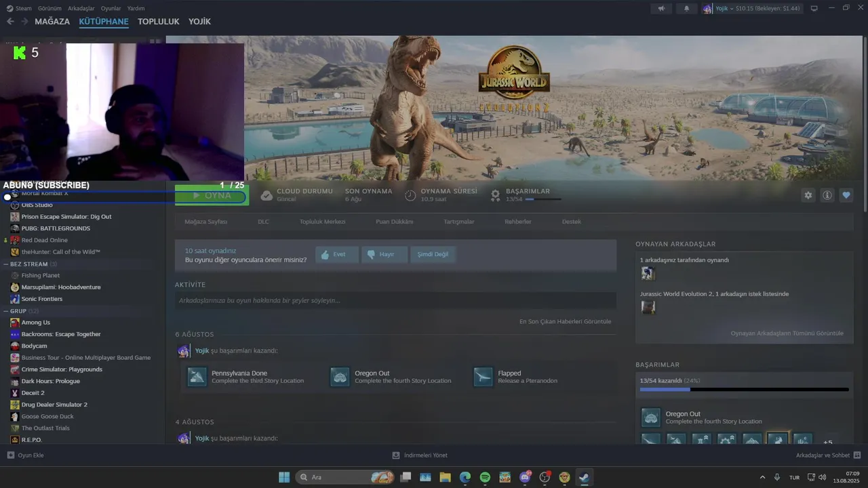Click the Başarımlar gear icon
This screenshot has height=488, width=868.
[x=496, y=195]
